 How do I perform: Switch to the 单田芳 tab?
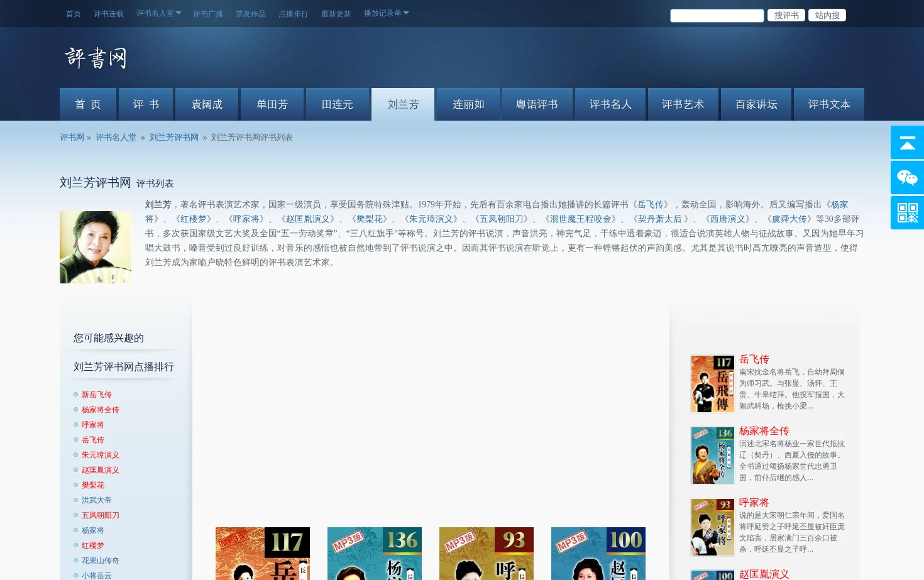pyautogui.click(x=272, y=104)
